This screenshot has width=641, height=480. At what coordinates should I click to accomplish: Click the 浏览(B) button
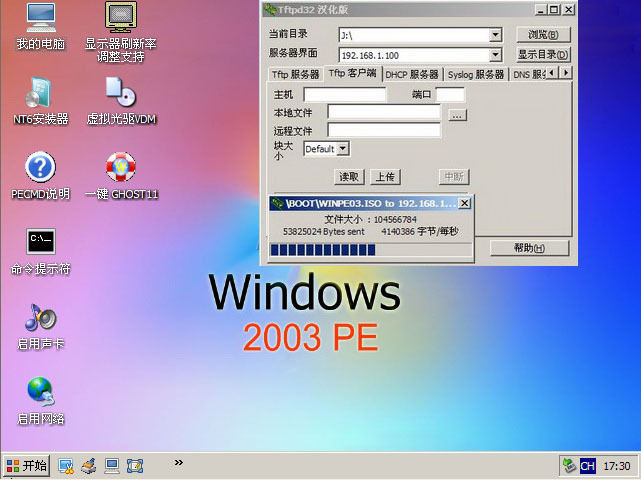coord(543,35)
